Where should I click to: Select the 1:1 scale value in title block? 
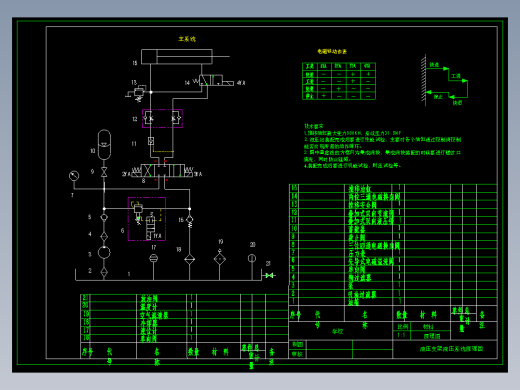[x=402, y=335]
